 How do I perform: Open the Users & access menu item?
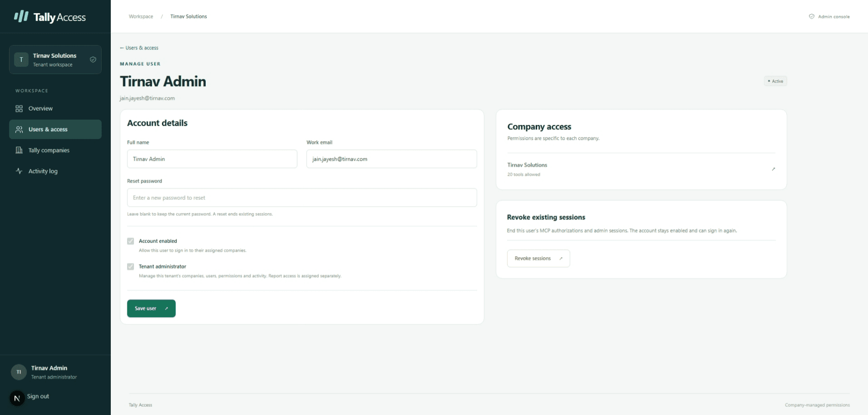[55, 129]
